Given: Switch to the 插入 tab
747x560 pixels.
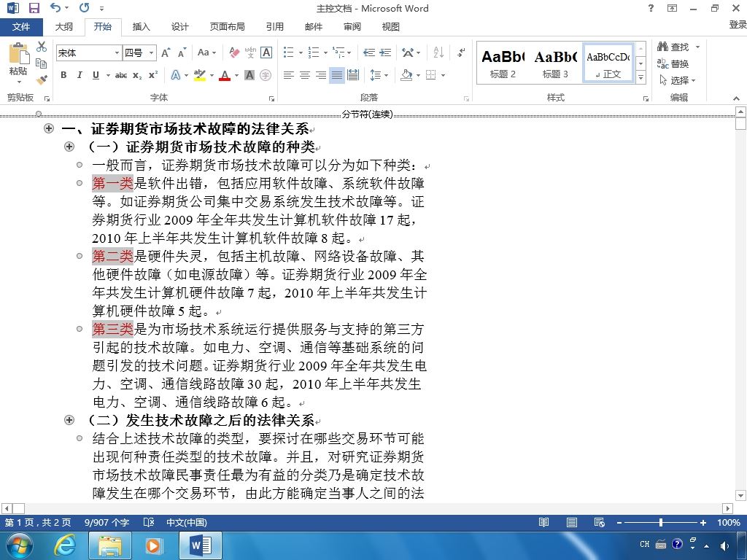Looking at the screenshot, I should tap(141, 27).
